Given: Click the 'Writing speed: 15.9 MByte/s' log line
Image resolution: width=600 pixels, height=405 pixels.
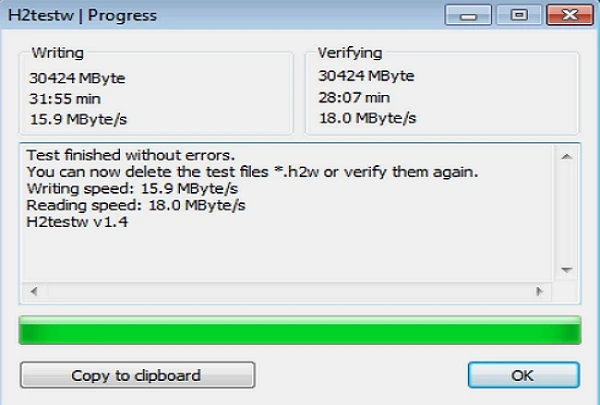Looking at the screenshot, I should (132, 188).
